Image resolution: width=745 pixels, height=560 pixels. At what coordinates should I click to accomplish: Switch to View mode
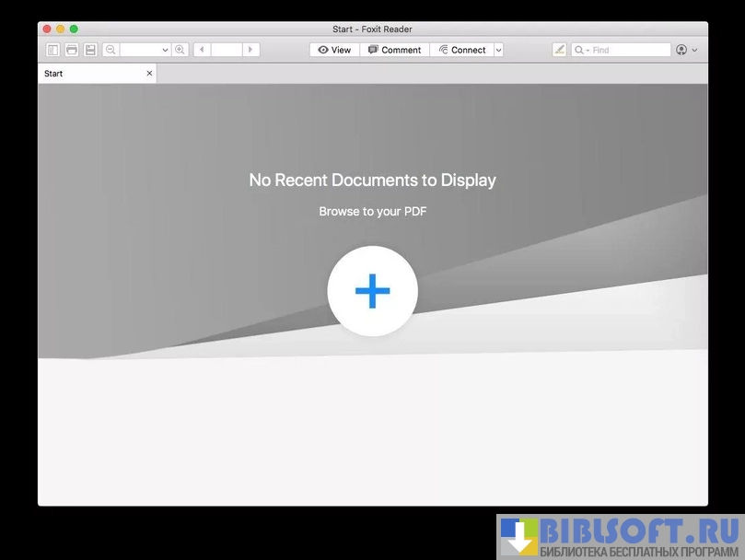(x=334, y=50)
